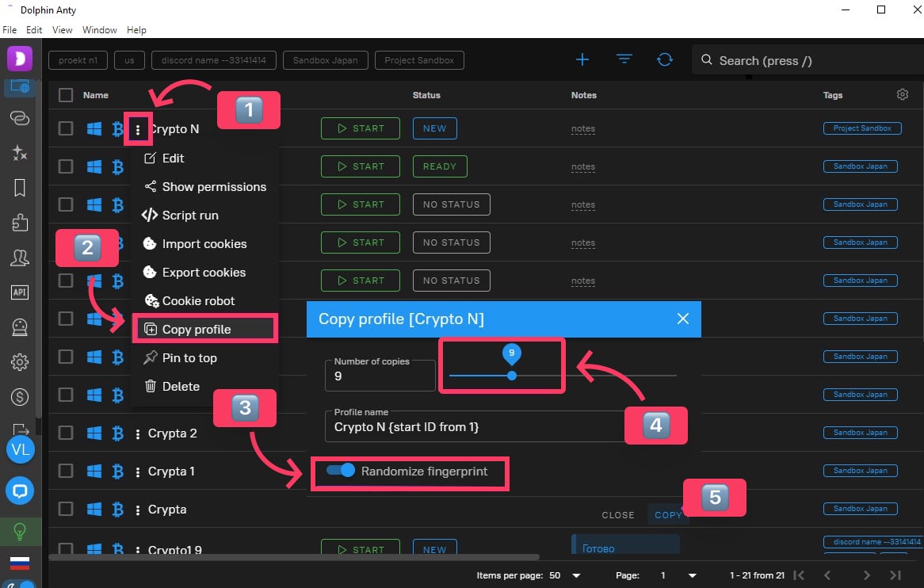Viewport: 924px width, 588px height.
Task: Open the File menu
Action: click(x=10, y=29)
